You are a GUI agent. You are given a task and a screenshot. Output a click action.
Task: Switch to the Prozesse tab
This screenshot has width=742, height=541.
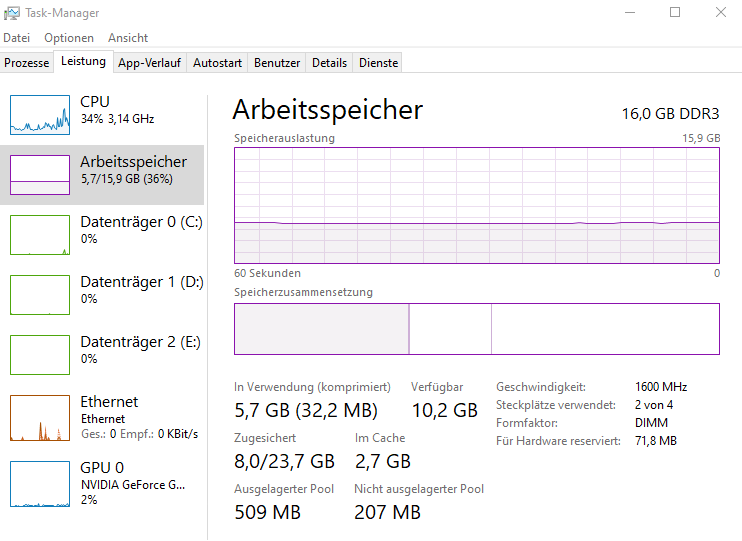coord(27,63)
